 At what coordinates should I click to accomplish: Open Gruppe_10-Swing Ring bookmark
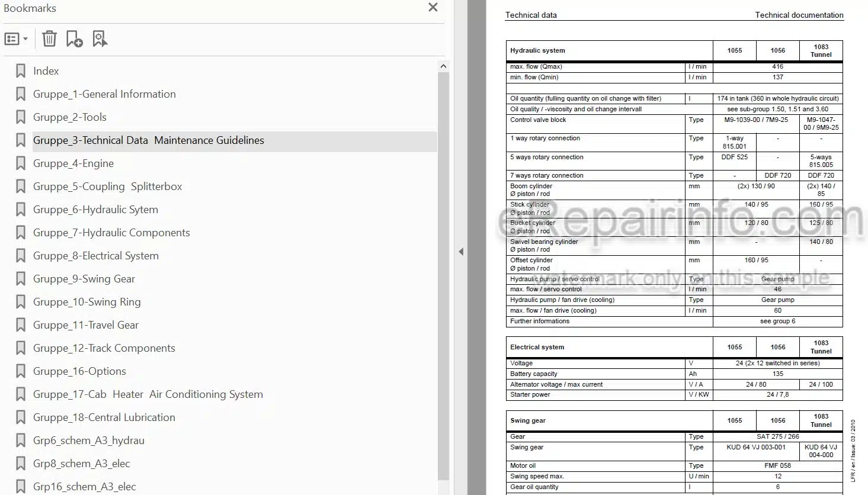click(87, 302)
